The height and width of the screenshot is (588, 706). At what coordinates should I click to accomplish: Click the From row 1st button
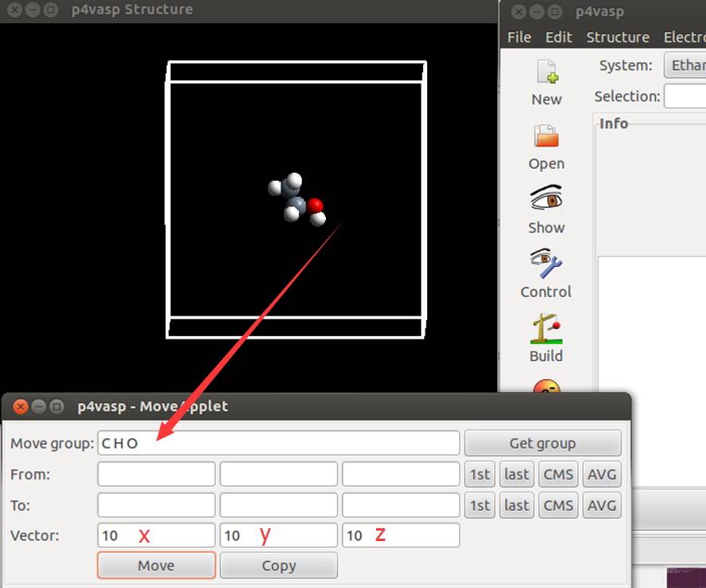coord(480,474)
